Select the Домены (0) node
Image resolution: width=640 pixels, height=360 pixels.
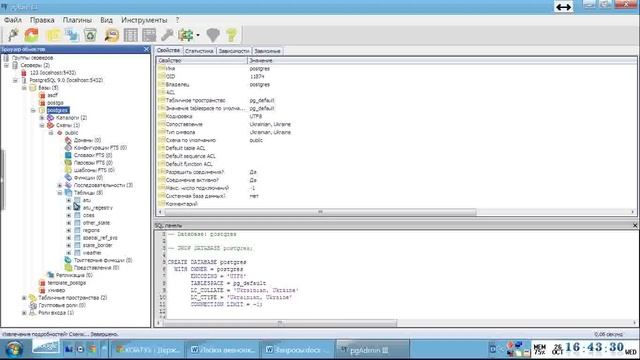tap(87, 140)
